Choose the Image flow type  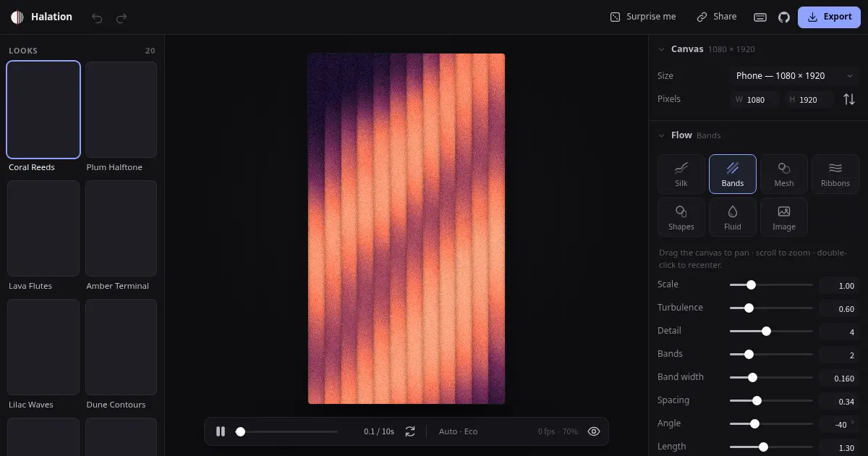(x=784, y=217)
